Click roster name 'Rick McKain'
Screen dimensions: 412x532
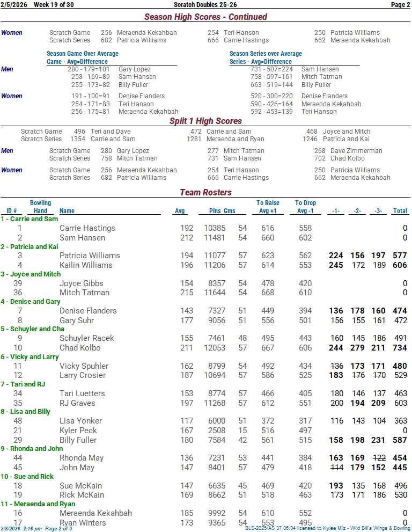(82, 495)
